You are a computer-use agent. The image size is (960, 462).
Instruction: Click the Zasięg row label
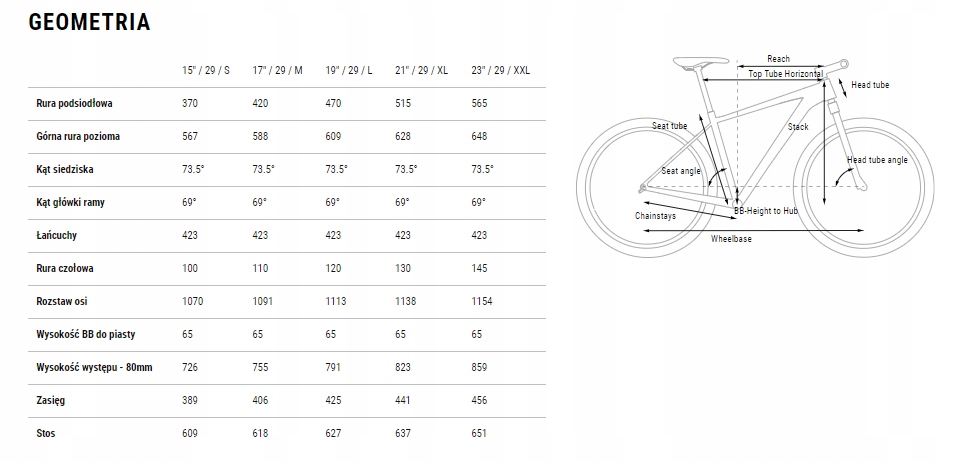50,400
